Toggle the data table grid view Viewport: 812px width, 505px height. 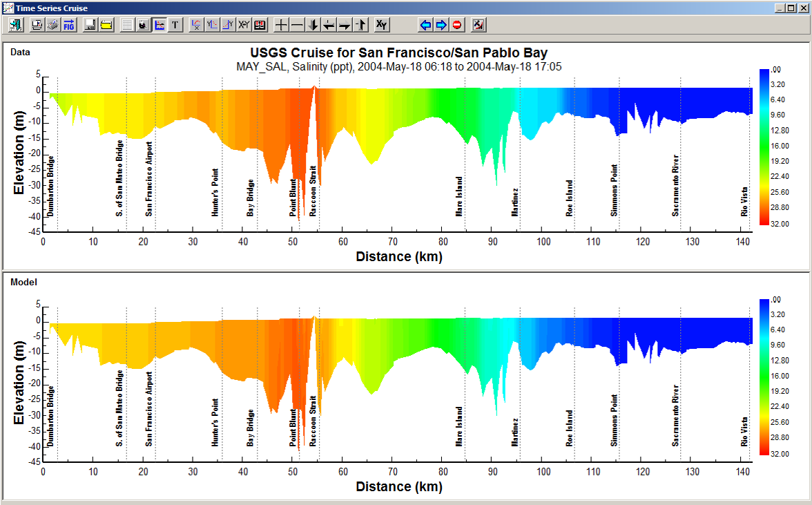click(x=127, y=24)
